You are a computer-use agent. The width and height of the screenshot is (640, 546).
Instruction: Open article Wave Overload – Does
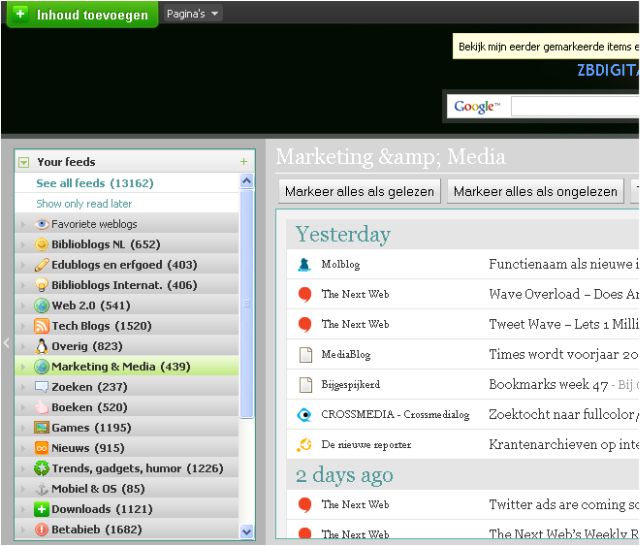tap(564, 294)
